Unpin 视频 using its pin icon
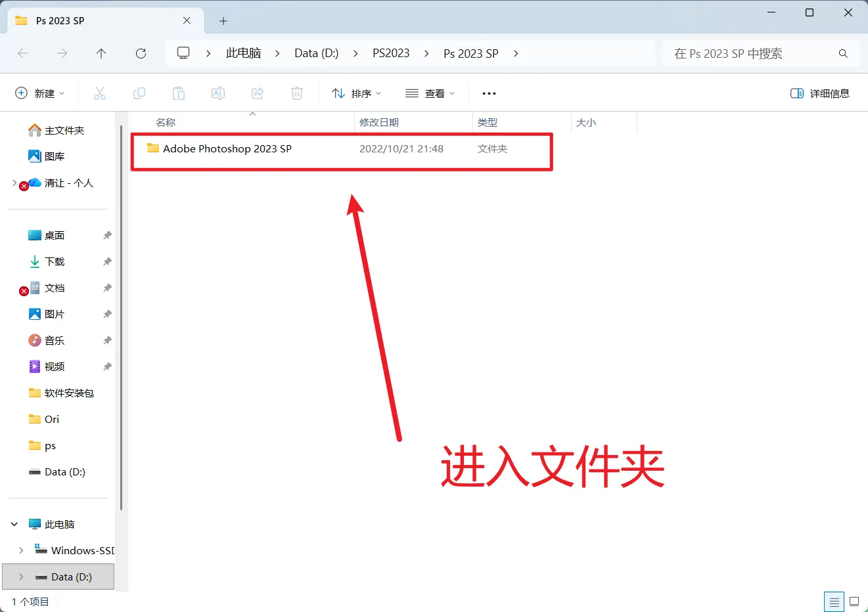 [x=107, y=366]
